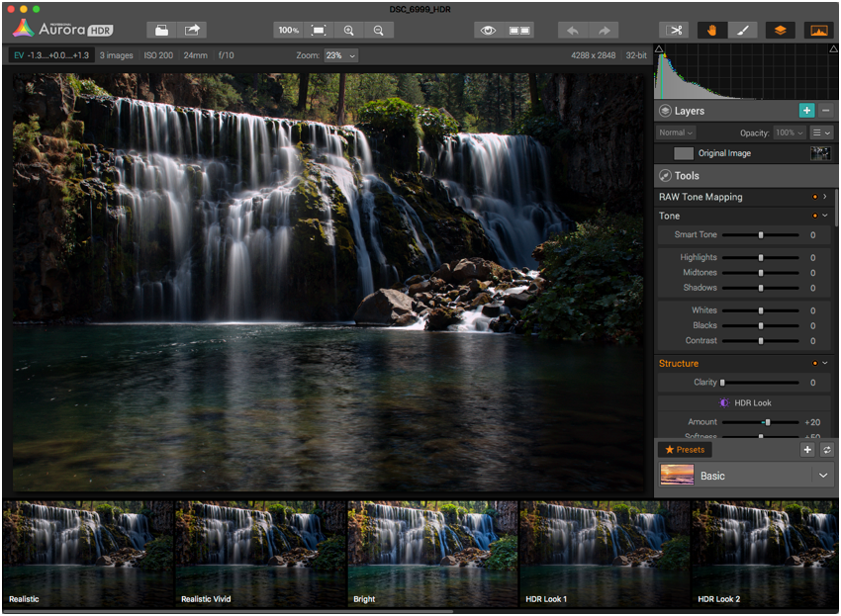Image resolution: width=841 pixels, height=616 pixels.
Task: Toggle the side-by-side compare view
Action: pos(519,31)
